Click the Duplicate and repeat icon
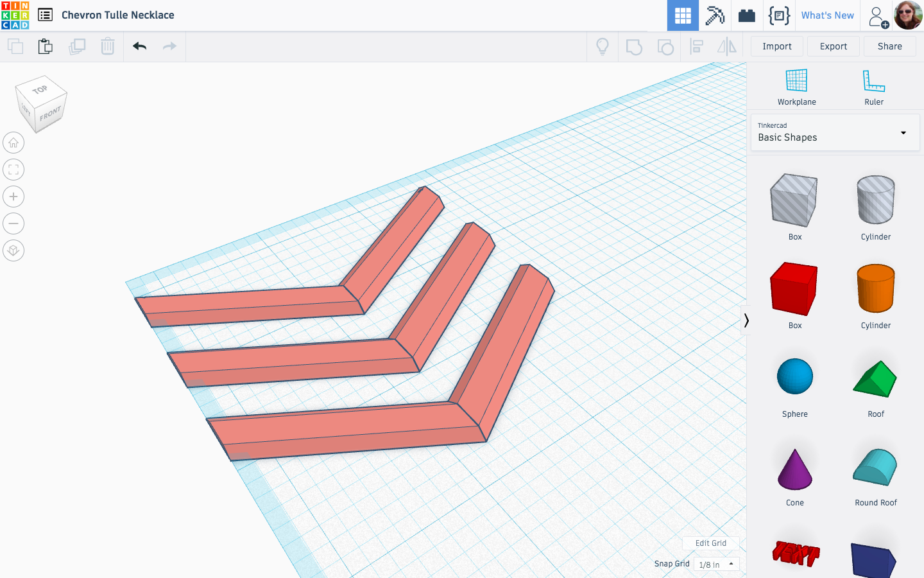The width and height of the screenshot is (924, 578). (x=77, y=46)
